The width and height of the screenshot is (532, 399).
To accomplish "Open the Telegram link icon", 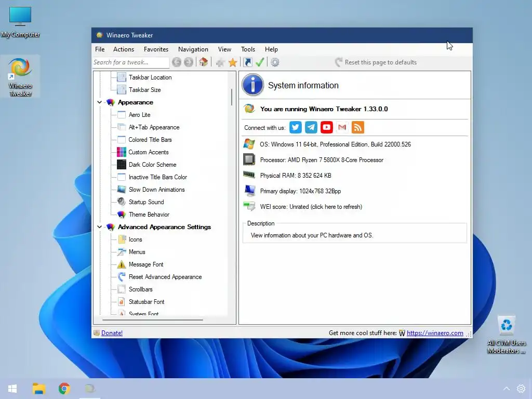I will tap(311, 128).
